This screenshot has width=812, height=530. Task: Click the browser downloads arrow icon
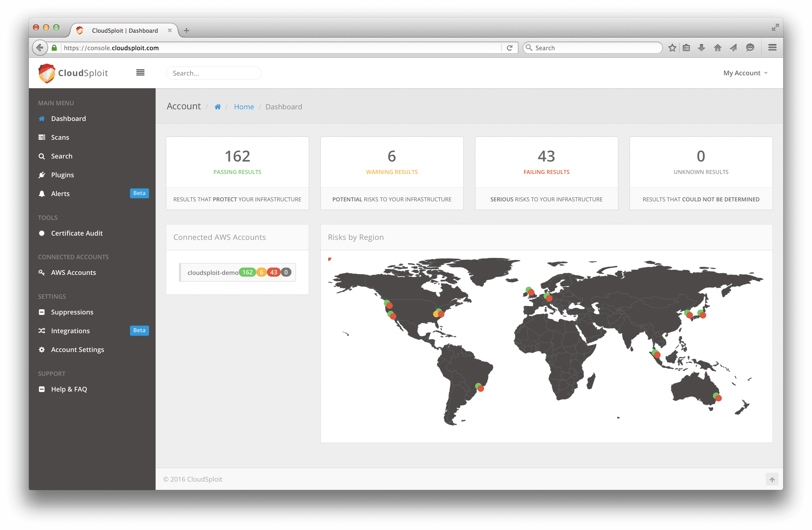click(x=702, y=48)
